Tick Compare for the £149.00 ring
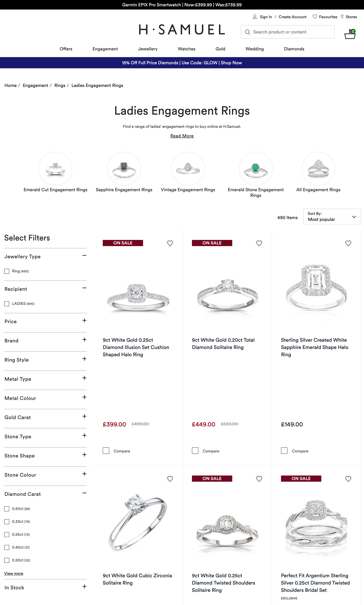Viewport: 364px width, 605px height. 284,451
